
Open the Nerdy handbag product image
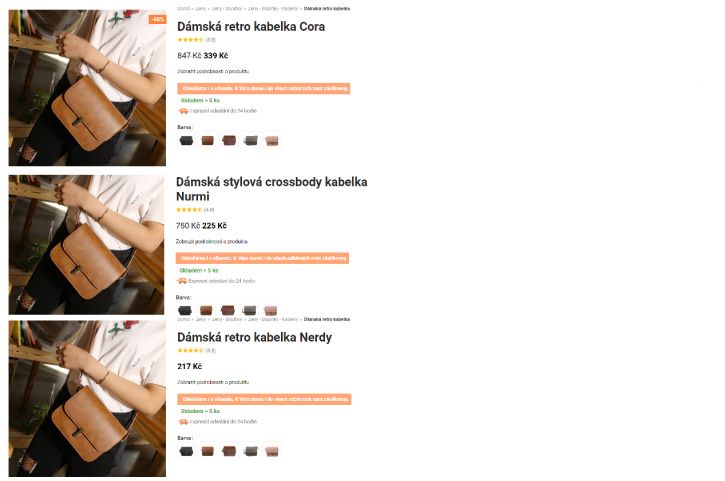(x=87, y=399)
